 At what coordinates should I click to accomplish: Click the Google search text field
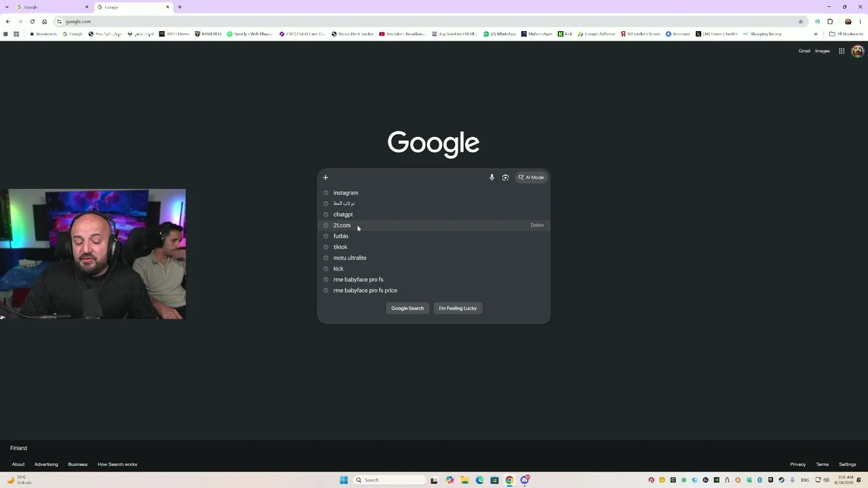(x=408, y=178)
